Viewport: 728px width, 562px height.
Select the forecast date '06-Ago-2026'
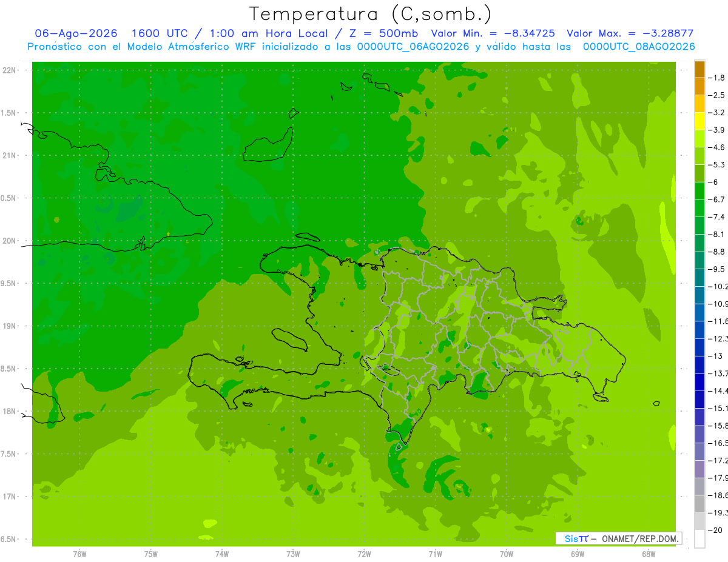click(76, 33)
